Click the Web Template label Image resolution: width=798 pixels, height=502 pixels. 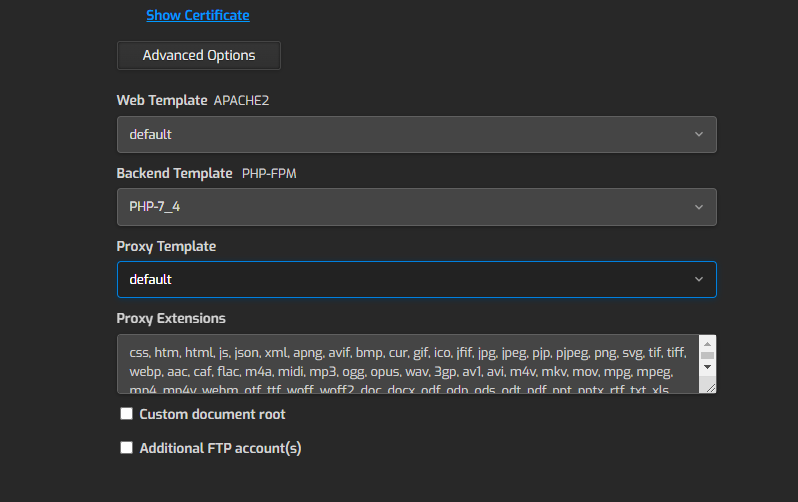162,101
